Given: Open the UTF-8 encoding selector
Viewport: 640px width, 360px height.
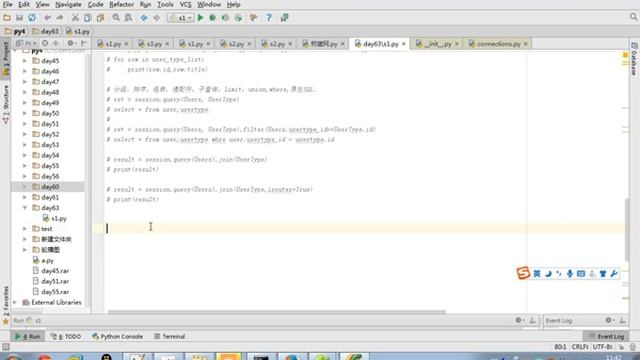Looking at the screenshot, I should point(603,347).
